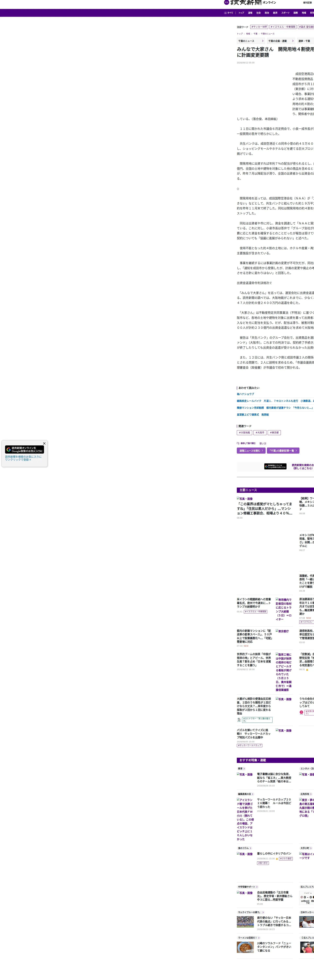Image resolution: width=314 pixels, height=980 pixels.
Task: Open the 地域 navigation section
Action: point(304,13)
